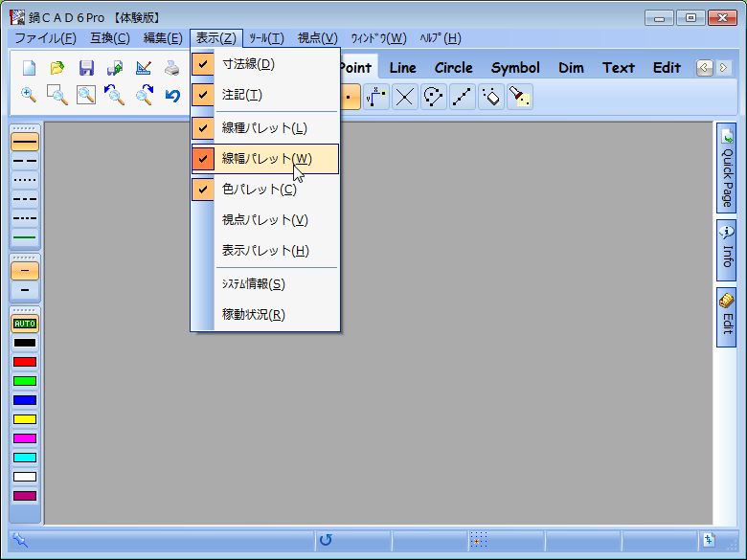Viewport: 747px width, 560px height.
Task: Open a file with folder icon
Action: click(x=57, y=68)
